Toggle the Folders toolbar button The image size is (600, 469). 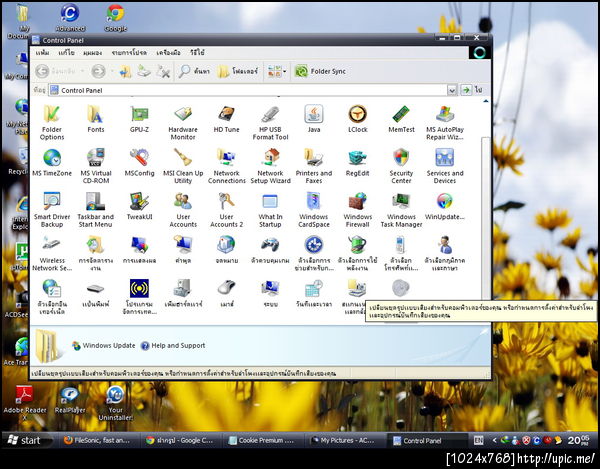tap(238, 71)
